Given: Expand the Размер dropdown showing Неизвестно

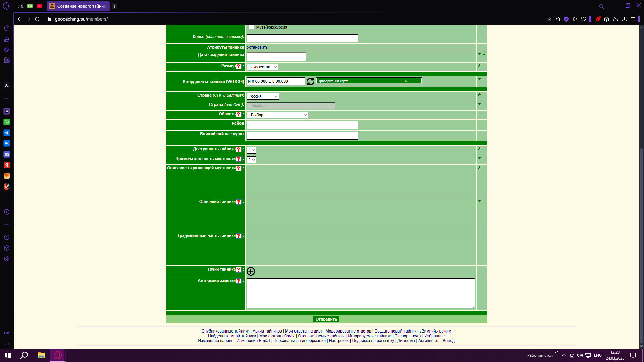Looking at the screenshot, I should pos(262,67).
